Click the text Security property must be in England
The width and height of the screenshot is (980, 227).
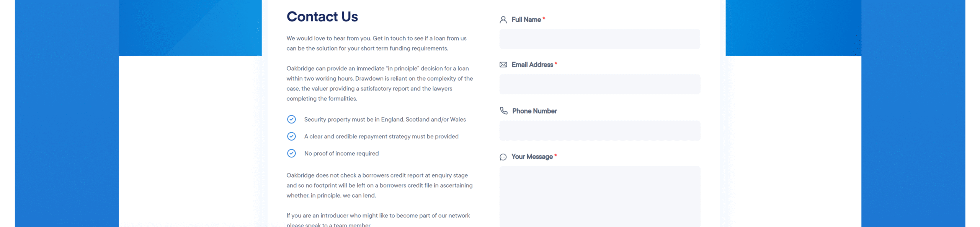point(354,120)
